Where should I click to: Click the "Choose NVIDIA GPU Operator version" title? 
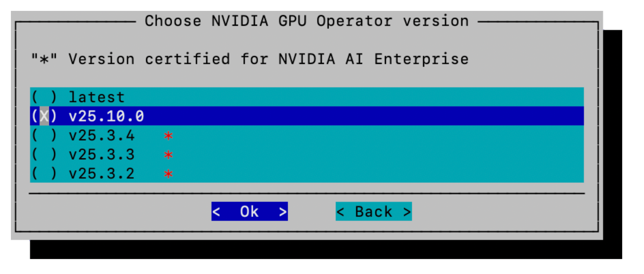pyautogui.click(x=307, y=21)
